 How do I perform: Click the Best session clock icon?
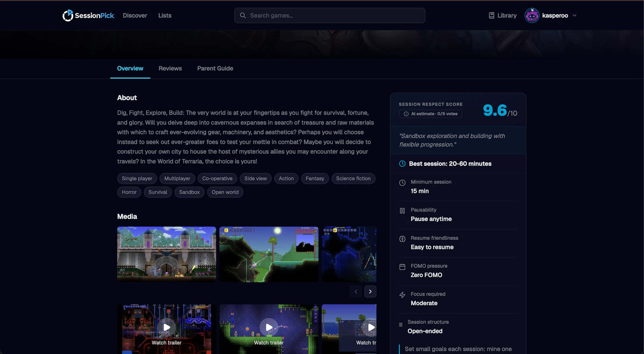pyautogui.click(x=402, y=164)
